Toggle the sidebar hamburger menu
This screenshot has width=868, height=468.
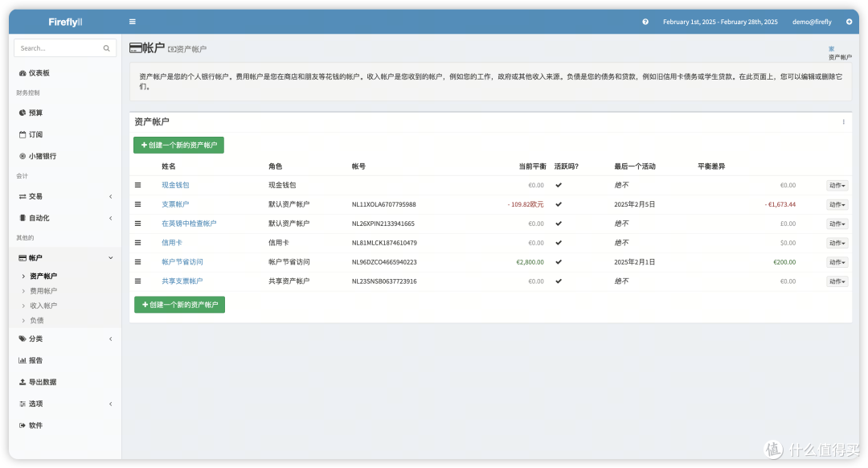tap(133, 22)
